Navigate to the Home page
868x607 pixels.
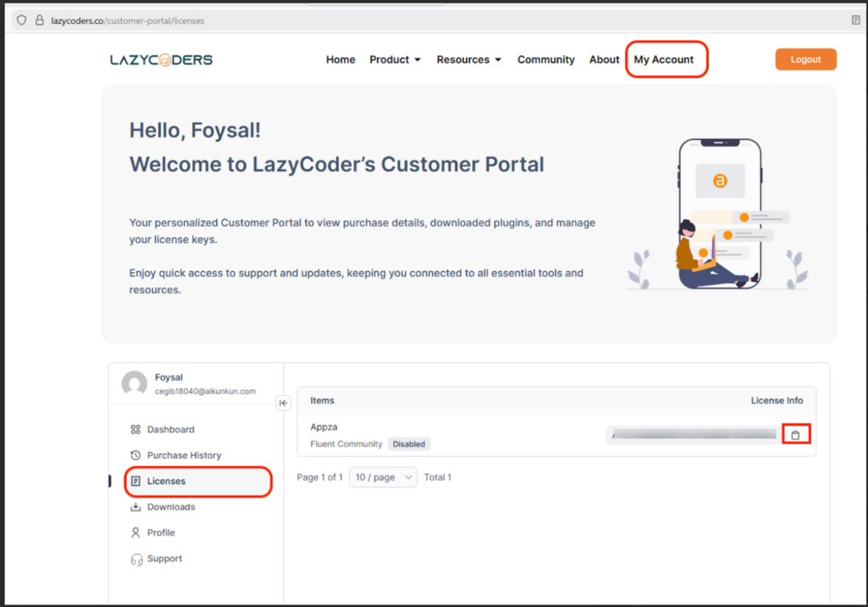click(x=341, y=59)
